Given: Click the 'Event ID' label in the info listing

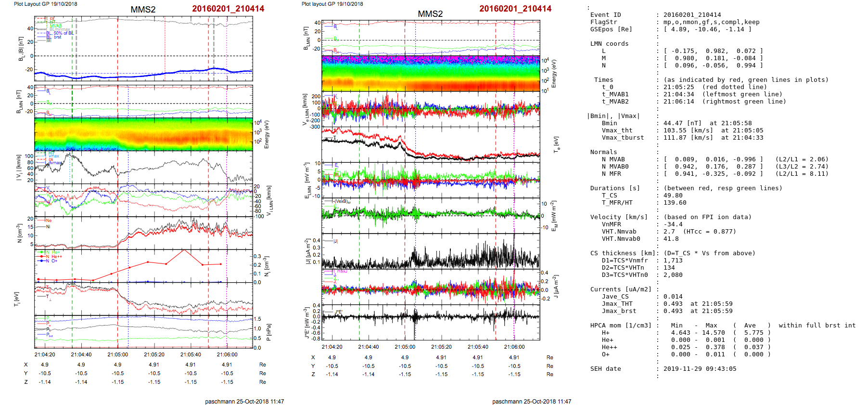Looking at the screenshot, I should click(x=605, y=15).
